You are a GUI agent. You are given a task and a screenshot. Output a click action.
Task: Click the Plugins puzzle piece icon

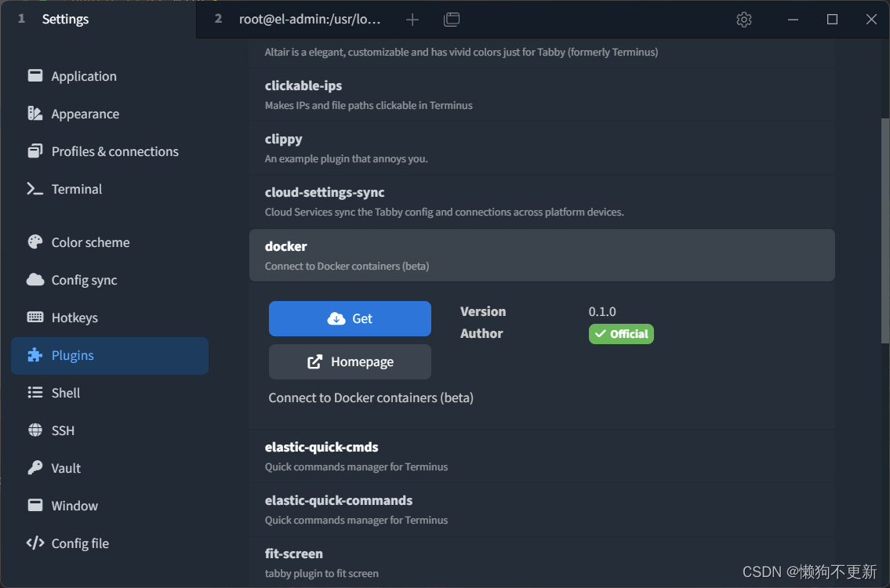(x=35, y=354)
